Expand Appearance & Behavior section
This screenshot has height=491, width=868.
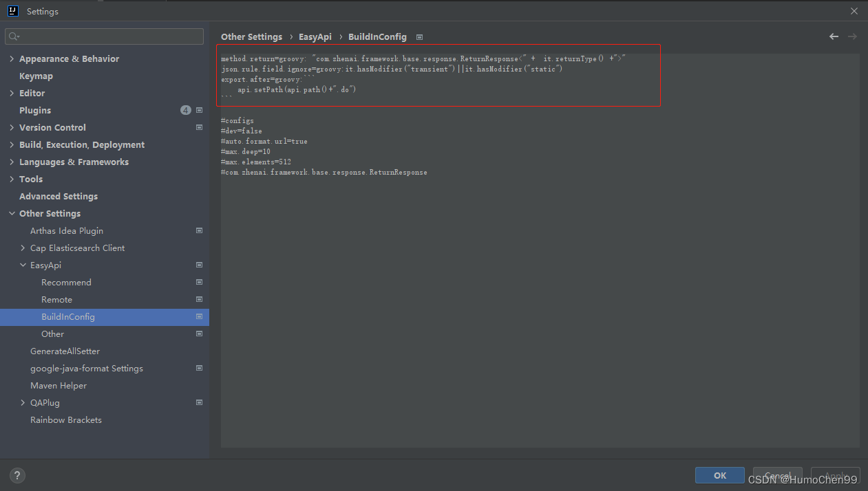[x=12, y=58]
